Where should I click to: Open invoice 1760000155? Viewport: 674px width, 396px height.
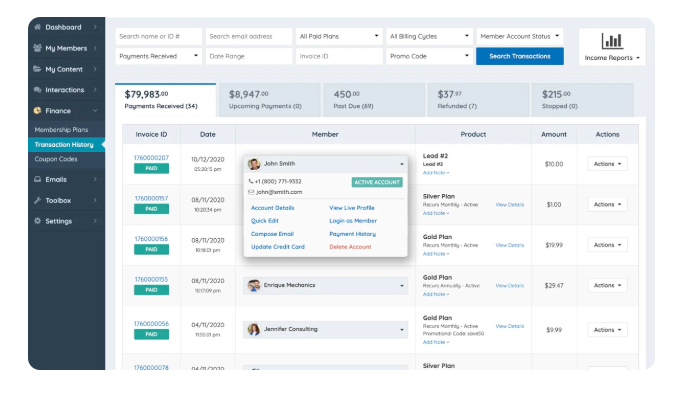(151, 279)
